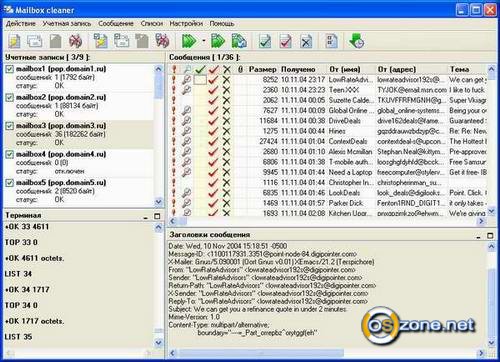Viewport: 500px width, 362px height.
Task: Sort messages by Размер column header
Action: tap(263, 69)
